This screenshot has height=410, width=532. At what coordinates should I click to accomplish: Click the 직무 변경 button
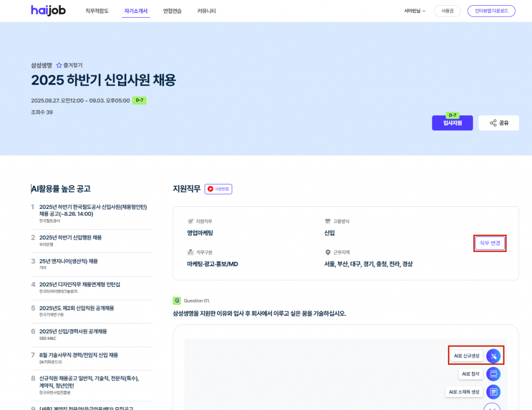point(490,243)
